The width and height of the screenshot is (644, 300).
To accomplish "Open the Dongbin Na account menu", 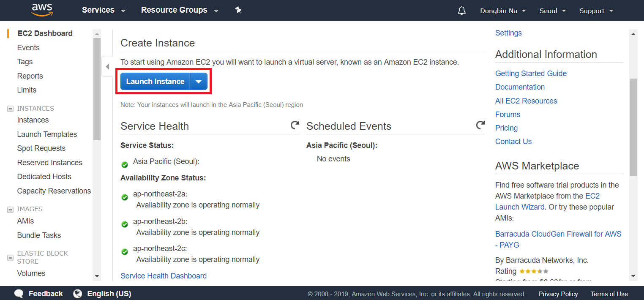I will (x=503, y=11).
